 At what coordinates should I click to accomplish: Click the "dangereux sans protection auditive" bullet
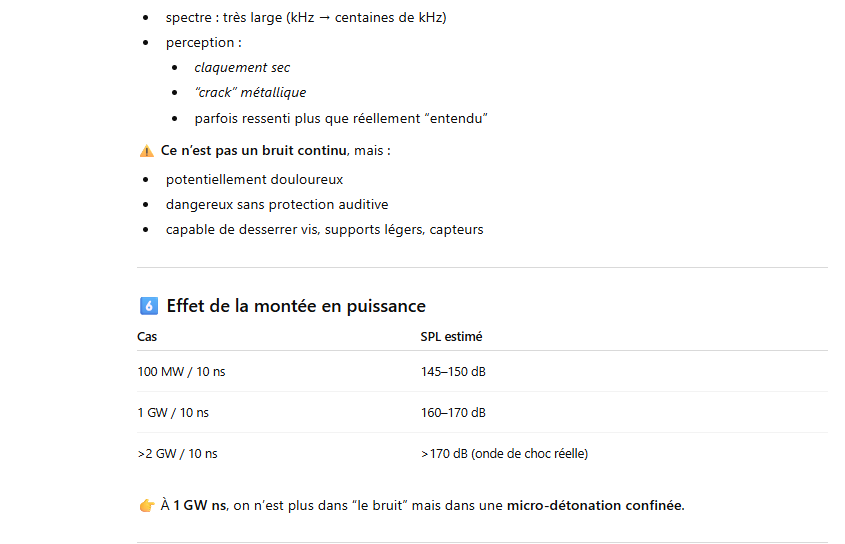277,205
